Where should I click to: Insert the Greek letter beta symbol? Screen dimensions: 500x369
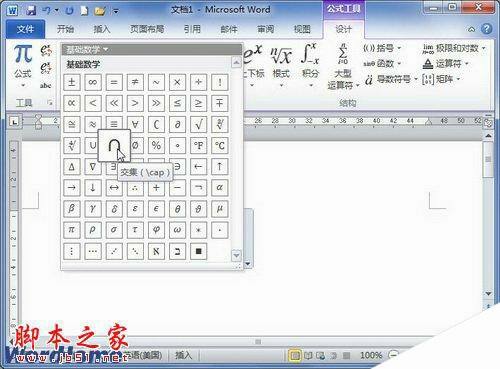click(72, 209)
